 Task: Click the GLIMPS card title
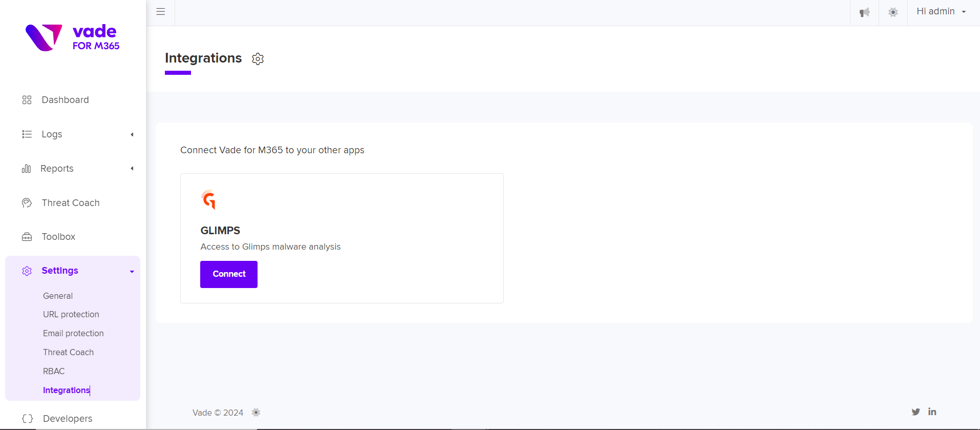click(220, 231)
